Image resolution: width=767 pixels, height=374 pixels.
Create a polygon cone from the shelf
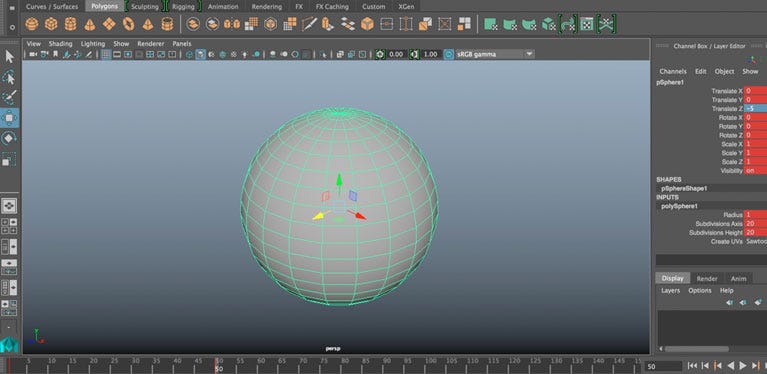click(90, 24)
